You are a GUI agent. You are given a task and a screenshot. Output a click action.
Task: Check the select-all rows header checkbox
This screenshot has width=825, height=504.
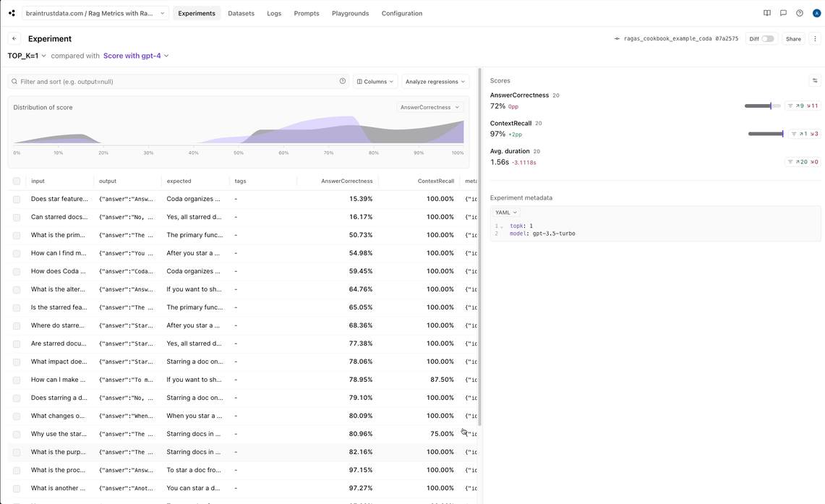[17, 181]
